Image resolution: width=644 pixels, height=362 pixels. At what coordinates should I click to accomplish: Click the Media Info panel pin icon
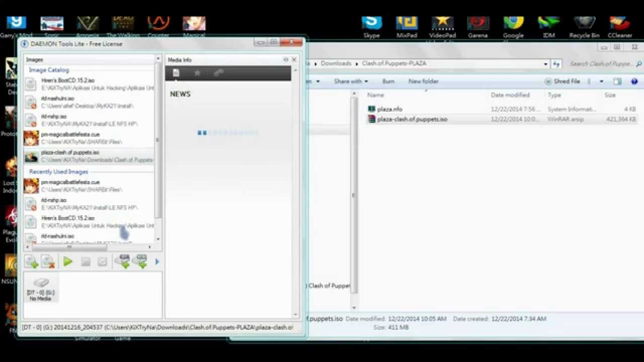click(286, 59)
